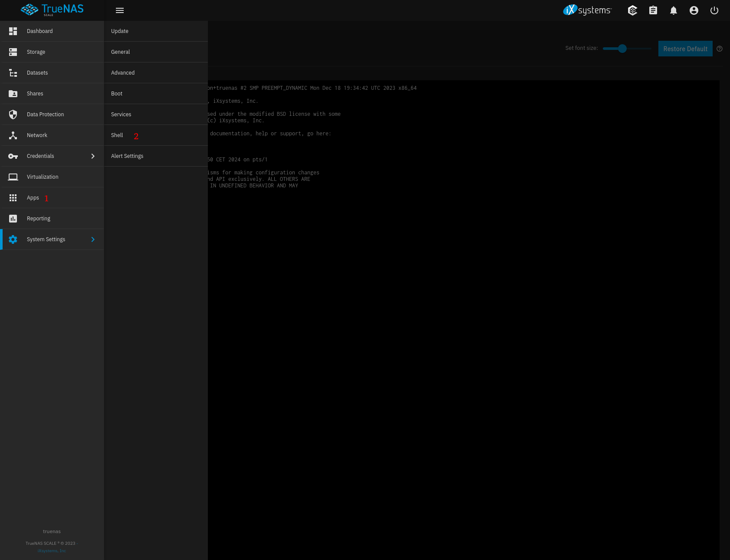Click the Dashboard sidebar icon

(x=13, y=31)
